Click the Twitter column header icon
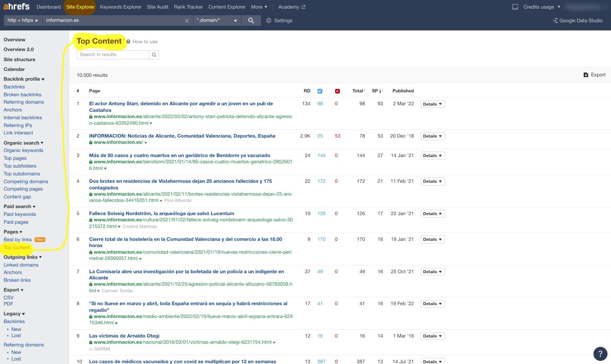The image size is (611, 364). coord(320,91)
